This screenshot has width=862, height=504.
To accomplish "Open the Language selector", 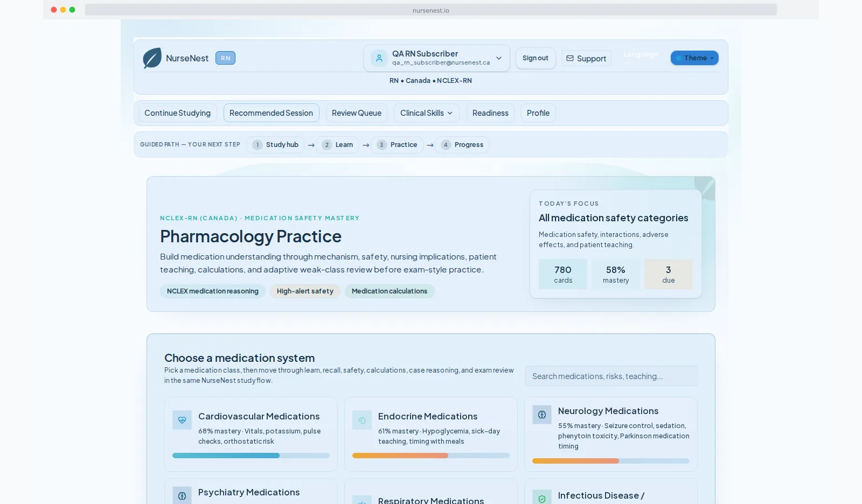I will tap(641, 57).
